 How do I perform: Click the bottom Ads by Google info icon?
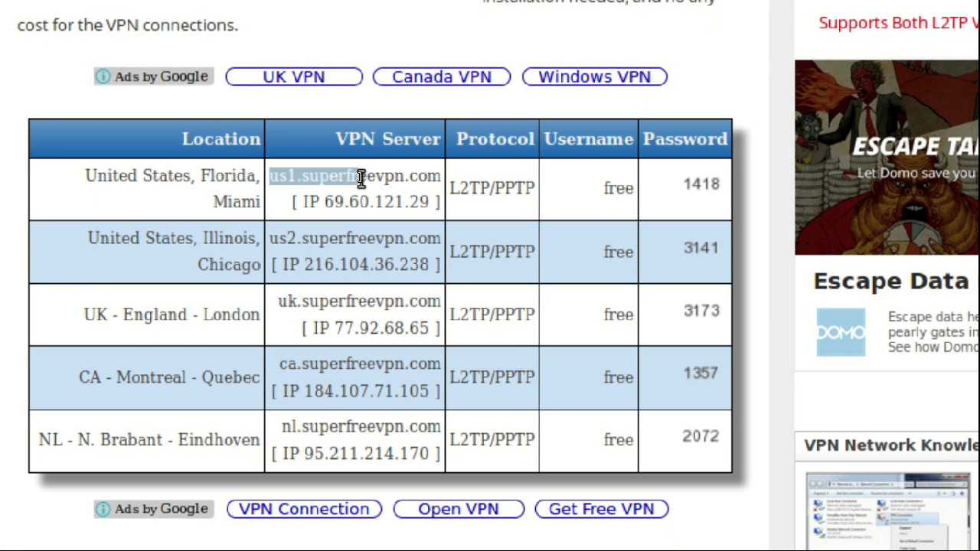click(x=103, y=509)
